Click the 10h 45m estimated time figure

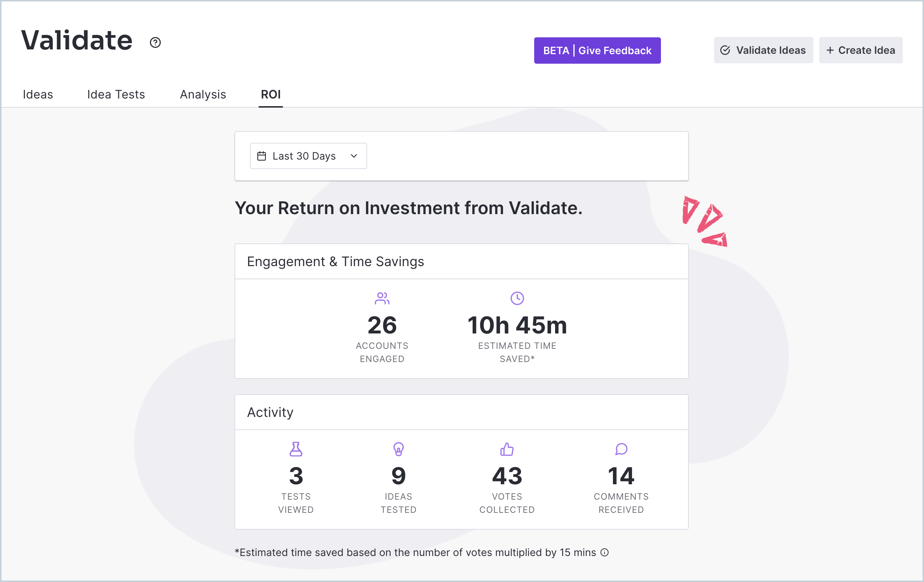pos(517,325)
